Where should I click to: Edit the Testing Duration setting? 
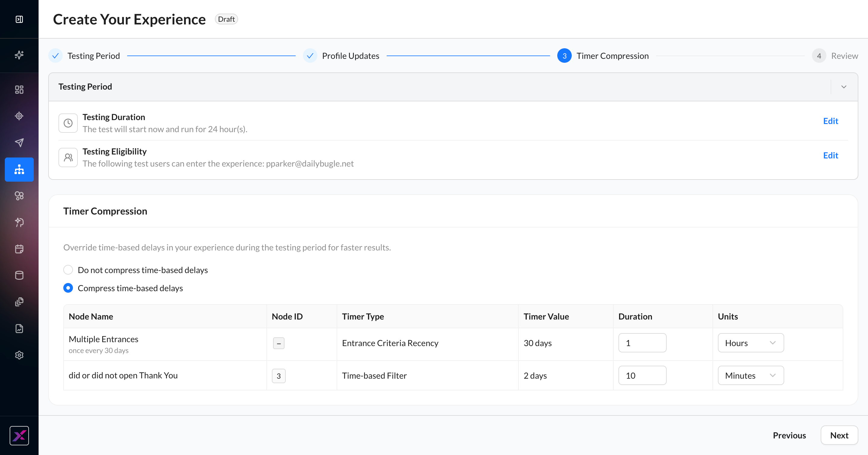pyautogui.click(x=831, y=121)
